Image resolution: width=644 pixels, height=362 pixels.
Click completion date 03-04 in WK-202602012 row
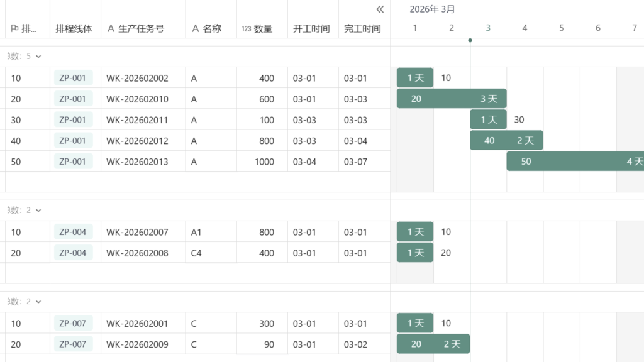tap(355, 141)
